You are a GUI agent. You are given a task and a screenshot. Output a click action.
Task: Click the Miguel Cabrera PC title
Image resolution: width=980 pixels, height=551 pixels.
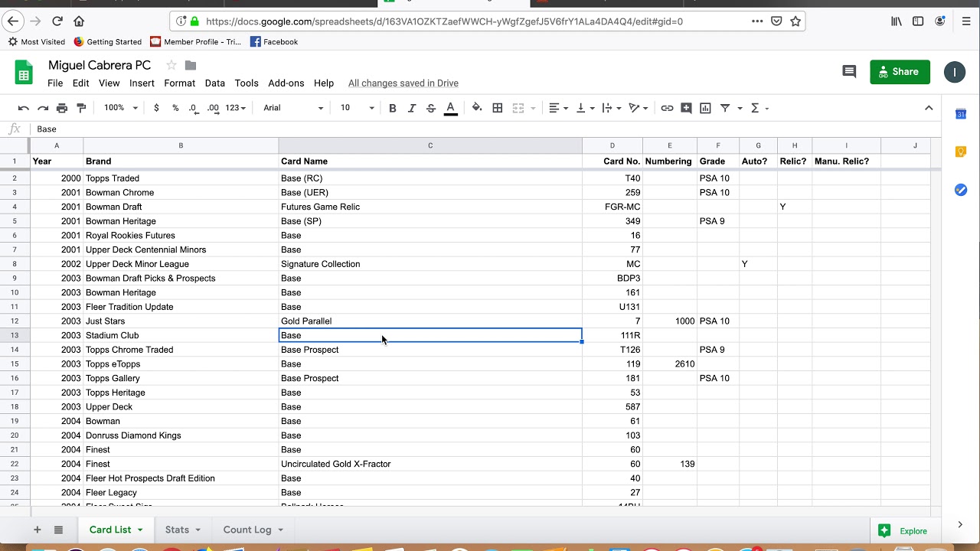tap(100, 65)
